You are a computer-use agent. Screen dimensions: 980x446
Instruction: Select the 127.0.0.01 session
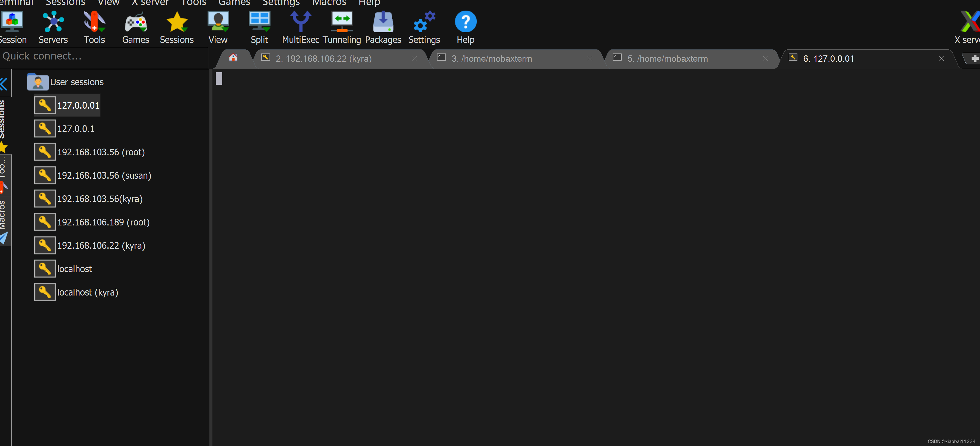pyautogui.click(x=78, y=105)
